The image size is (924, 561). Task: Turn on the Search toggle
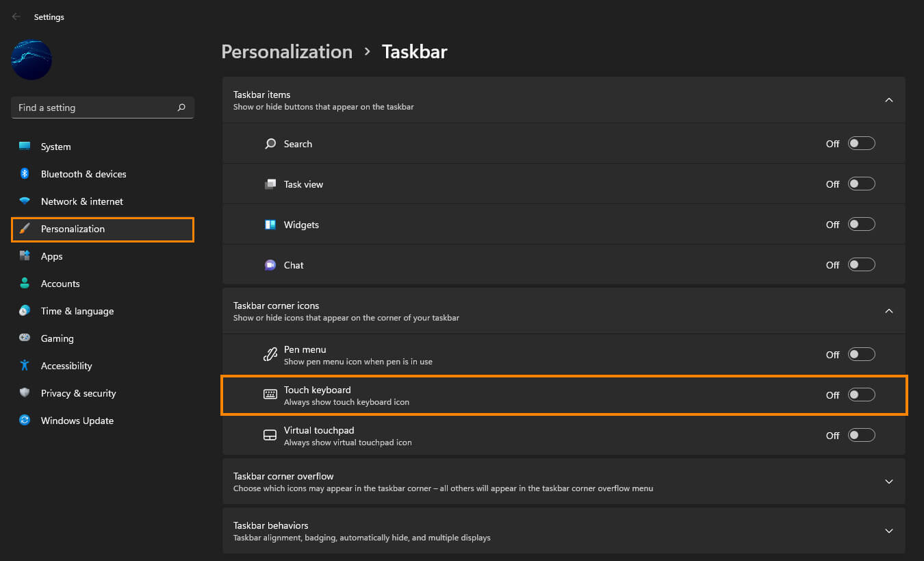(x=861, y=144)
